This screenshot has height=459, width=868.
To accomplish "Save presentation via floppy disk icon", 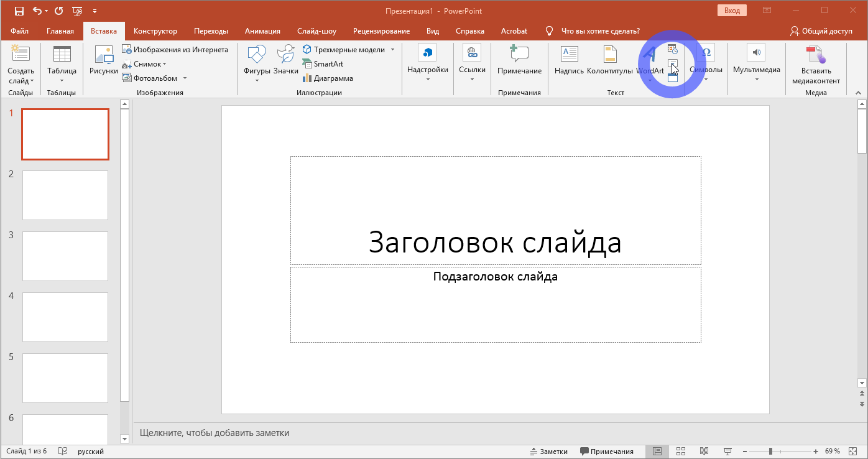I will click(19, 11).
